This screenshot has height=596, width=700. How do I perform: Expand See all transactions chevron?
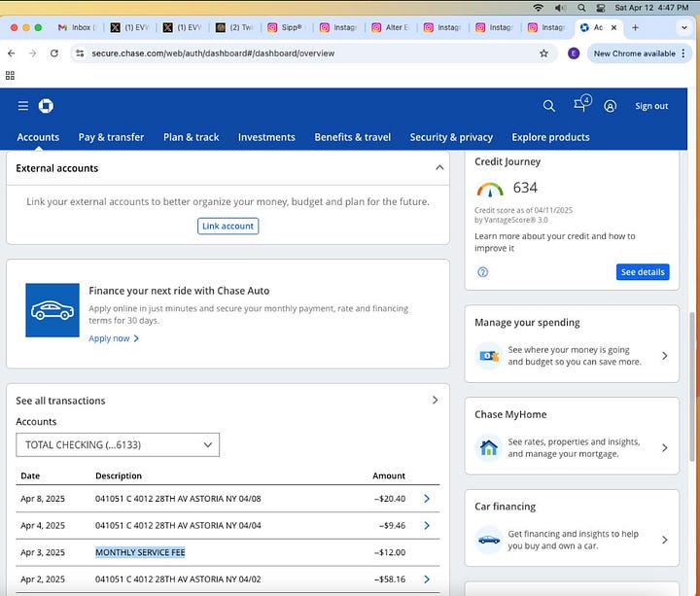tap(435, 400)
